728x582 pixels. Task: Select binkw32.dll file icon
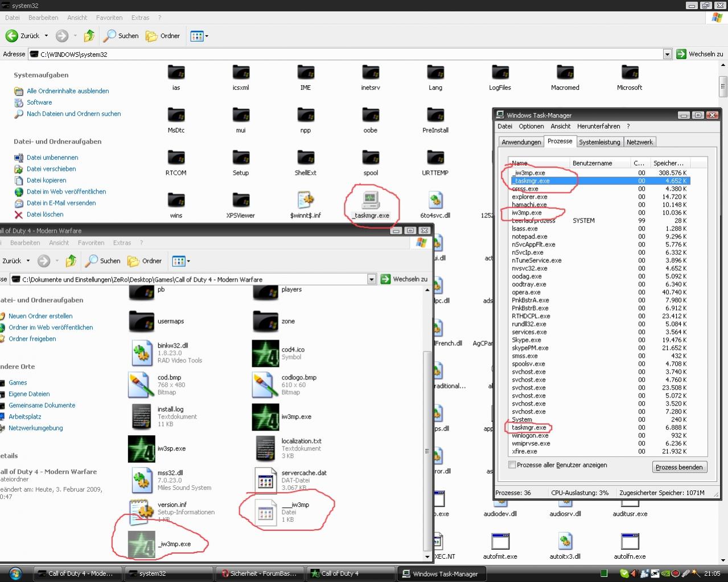coord(142,353)
